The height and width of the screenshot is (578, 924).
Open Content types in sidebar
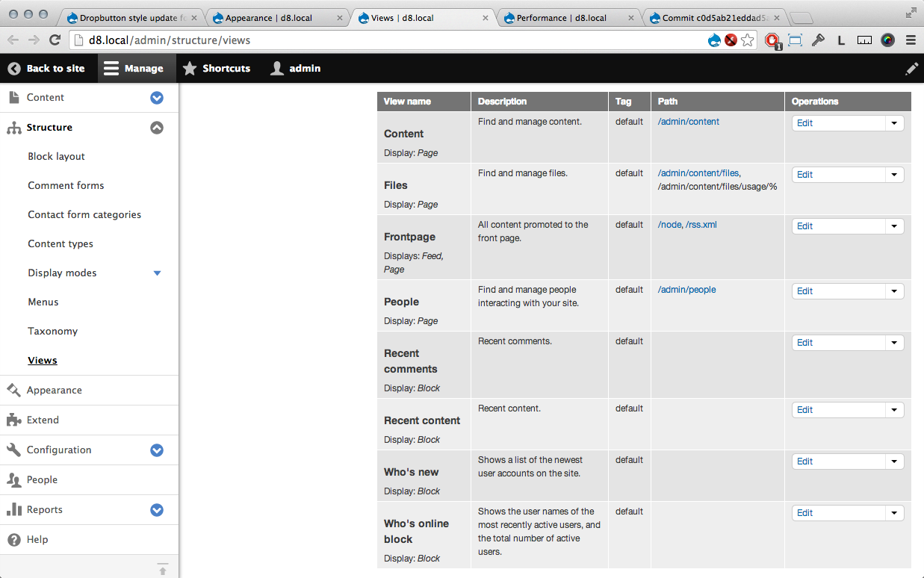(x=61, y=243)
